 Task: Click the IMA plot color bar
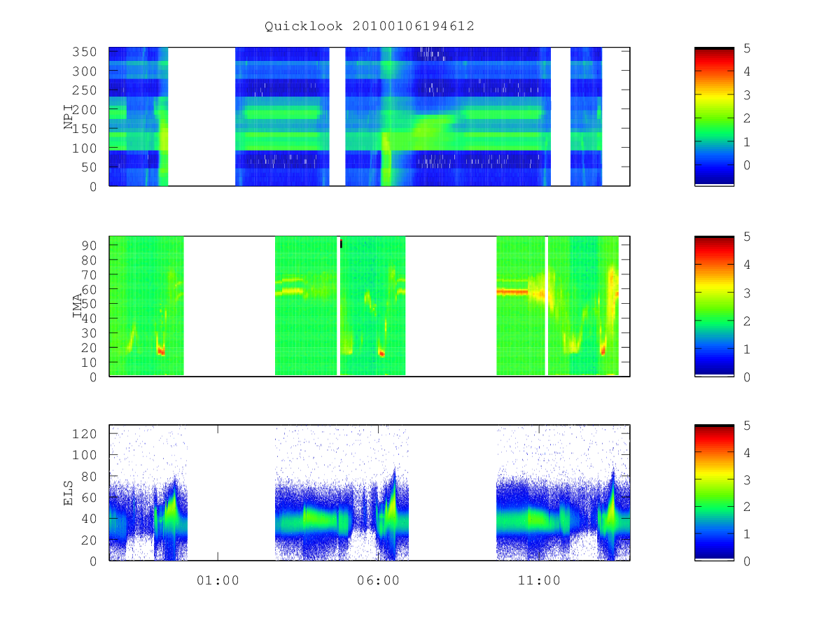pos(714,306)
